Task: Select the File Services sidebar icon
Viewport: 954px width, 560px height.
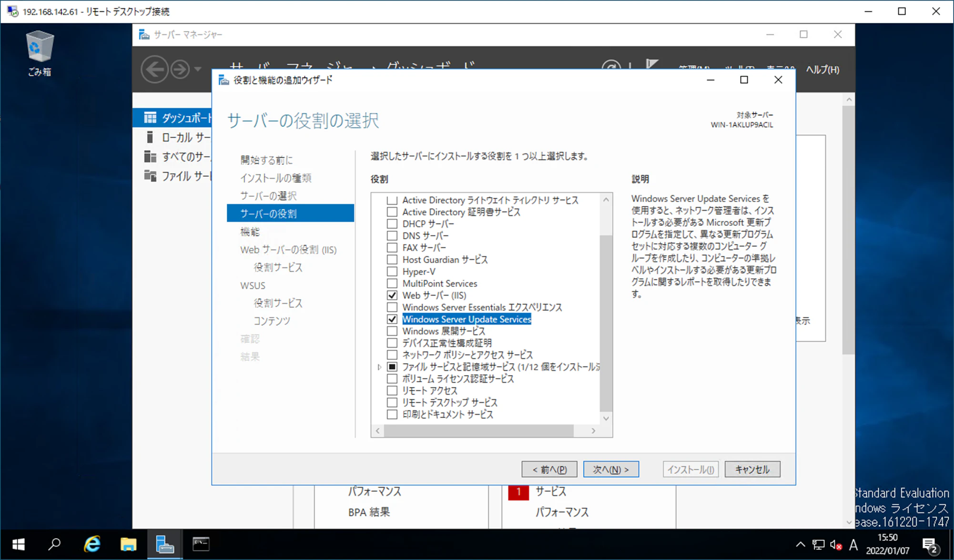Action: pyautogui.click(x=150, y=176)
